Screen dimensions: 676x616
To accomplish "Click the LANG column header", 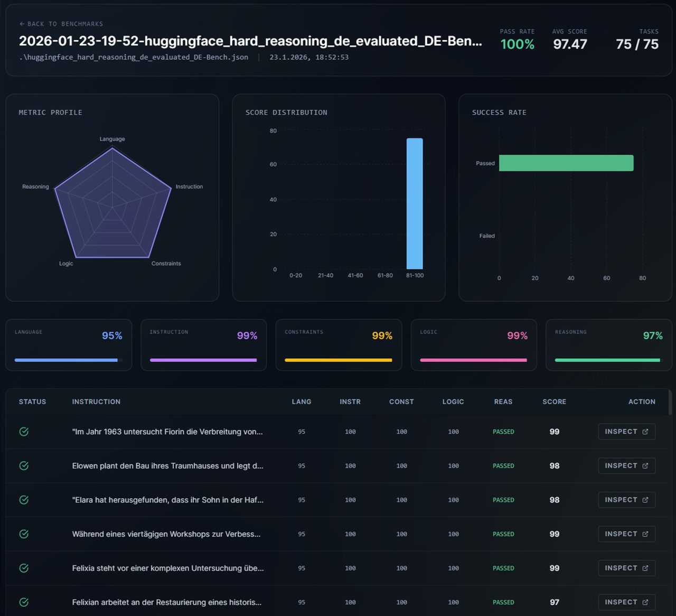I will click(302, 402).
